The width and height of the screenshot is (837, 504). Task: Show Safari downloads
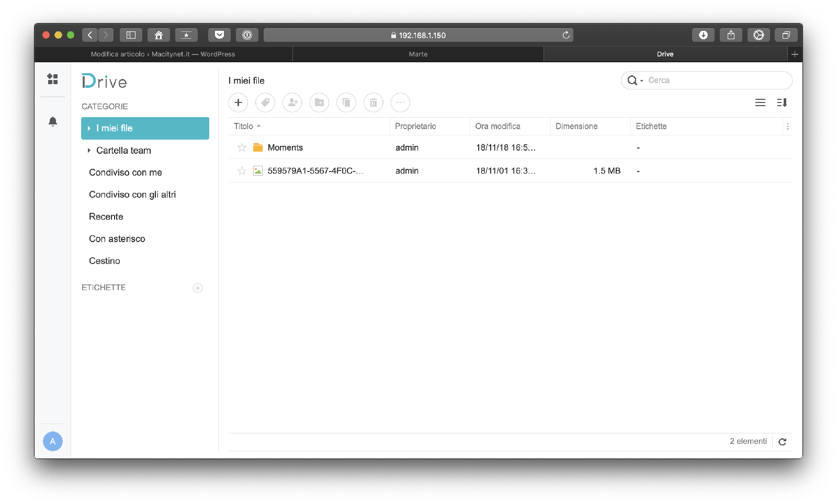click(x=704, y=35)
